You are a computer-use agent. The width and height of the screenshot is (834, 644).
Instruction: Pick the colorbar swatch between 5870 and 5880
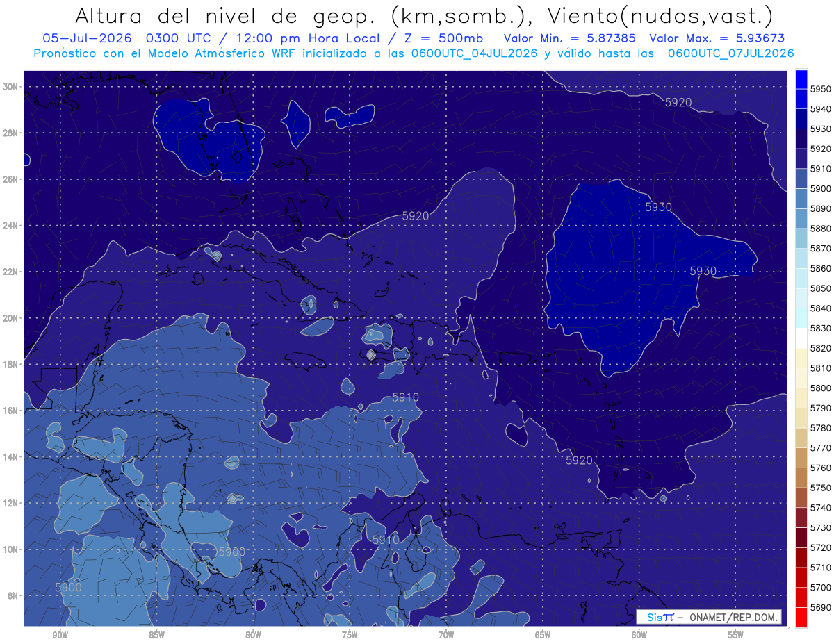[x=801, y=238]
